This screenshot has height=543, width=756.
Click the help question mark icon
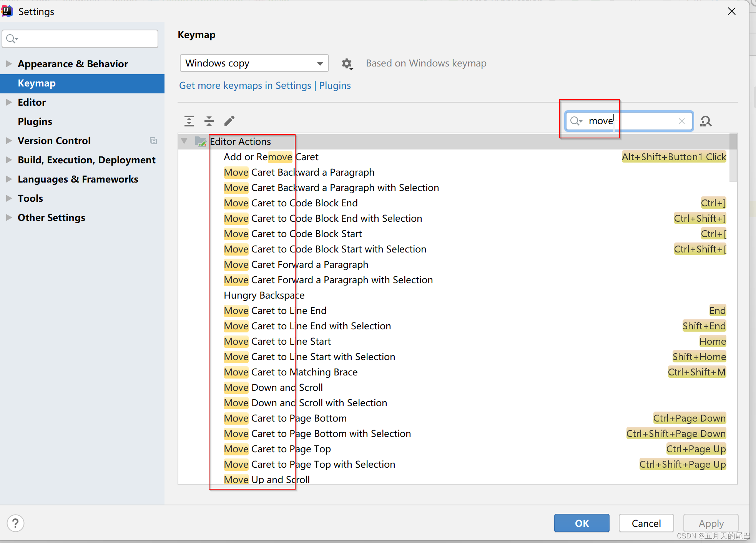pyautogui.click(x=15, y=523)
